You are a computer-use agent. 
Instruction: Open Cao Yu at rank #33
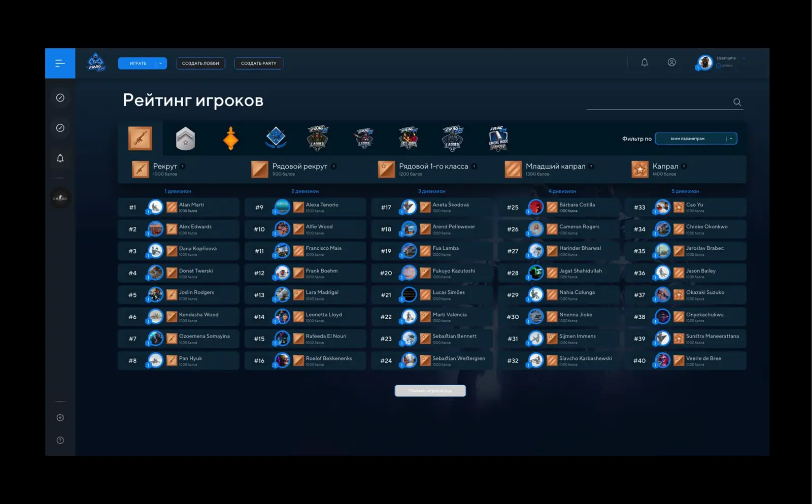point(686,207)
